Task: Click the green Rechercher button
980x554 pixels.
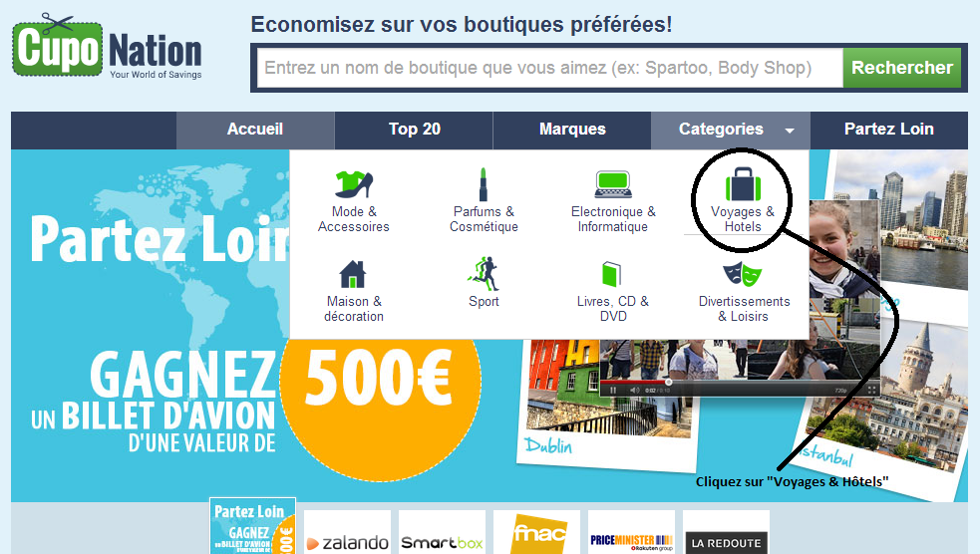Action: point(902,68)
